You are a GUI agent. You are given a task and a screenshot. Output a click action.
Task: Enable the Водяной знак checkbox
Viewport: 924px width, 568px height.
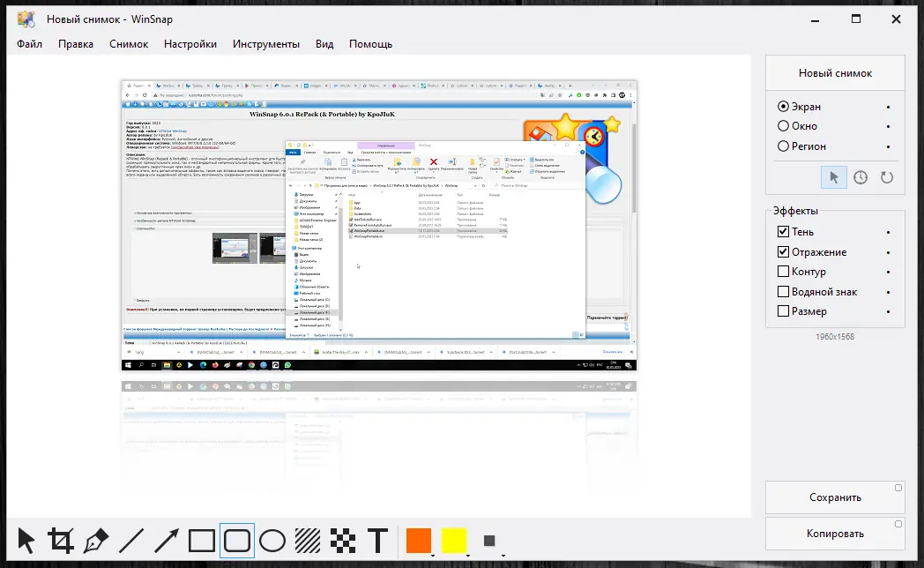pyautogui.click(x=783, y=292)
